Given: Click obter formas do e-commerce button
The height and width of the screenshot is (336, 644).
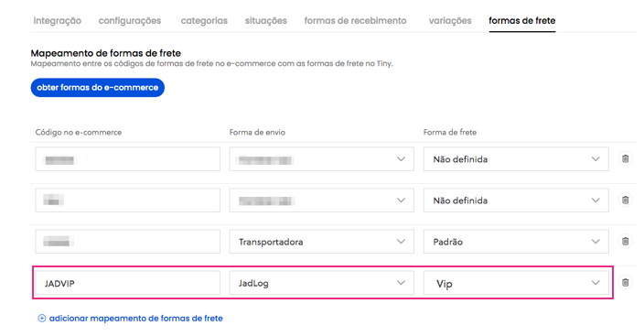Looking at the screenshot, I should coord(97,88).
